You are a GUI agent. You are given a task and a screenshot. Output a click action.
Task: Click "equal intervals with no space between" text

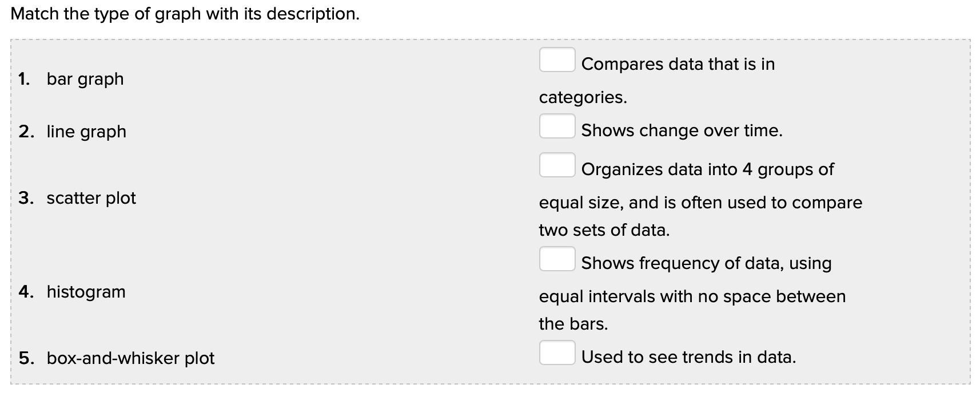(x=692, y=296)
